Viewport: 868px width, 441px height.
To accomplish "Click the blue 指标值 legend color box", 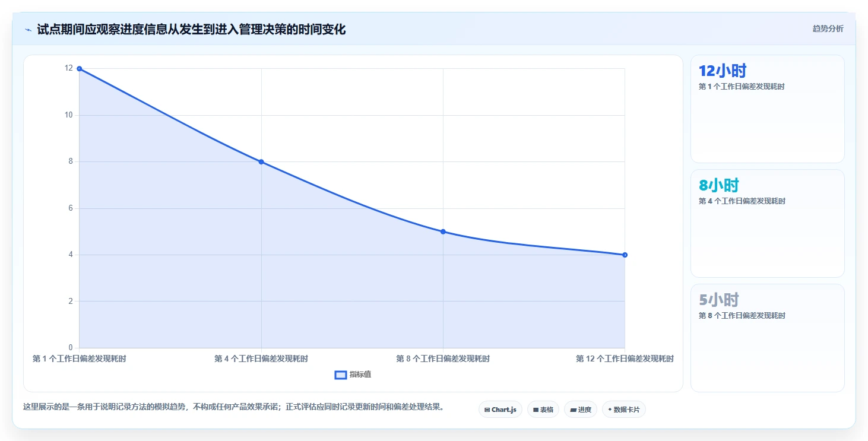I will pos(341,375).
